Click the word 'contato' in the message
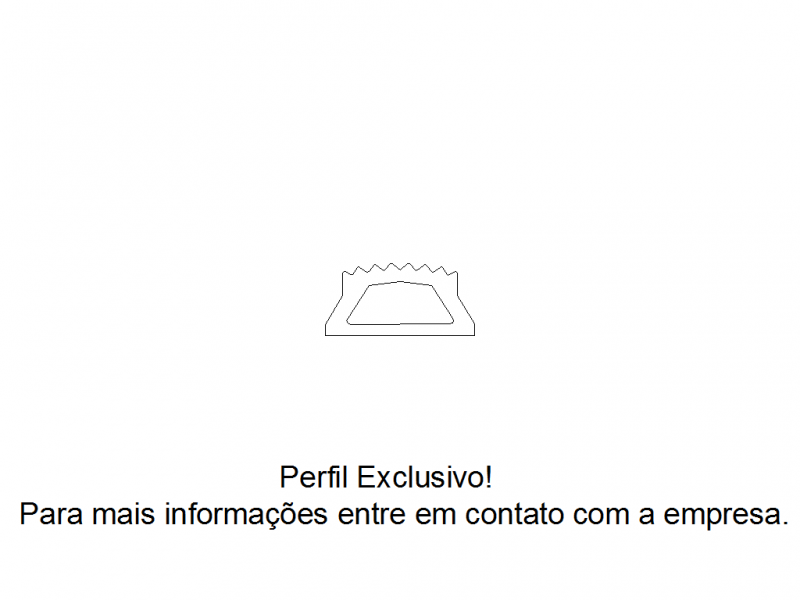Screen dimensions: 800x600 click(x=514, y=514)
